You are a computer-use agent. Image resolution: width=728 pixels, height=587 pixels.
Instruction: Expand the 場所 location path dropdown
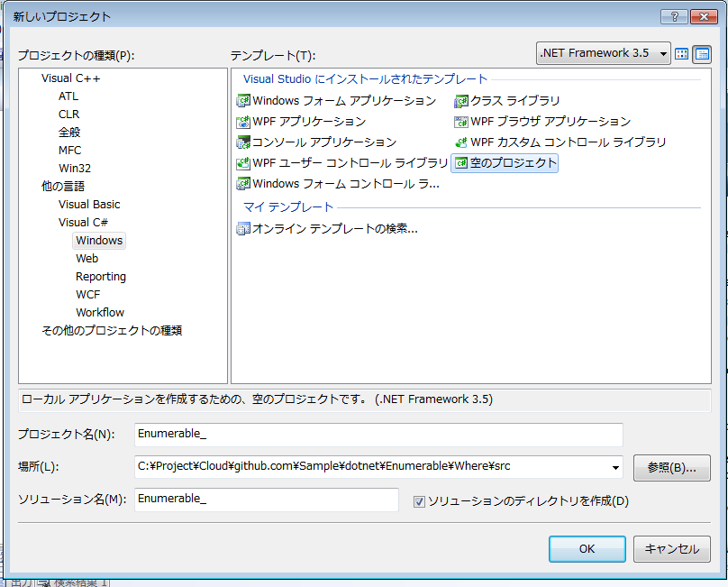(615, 467)
